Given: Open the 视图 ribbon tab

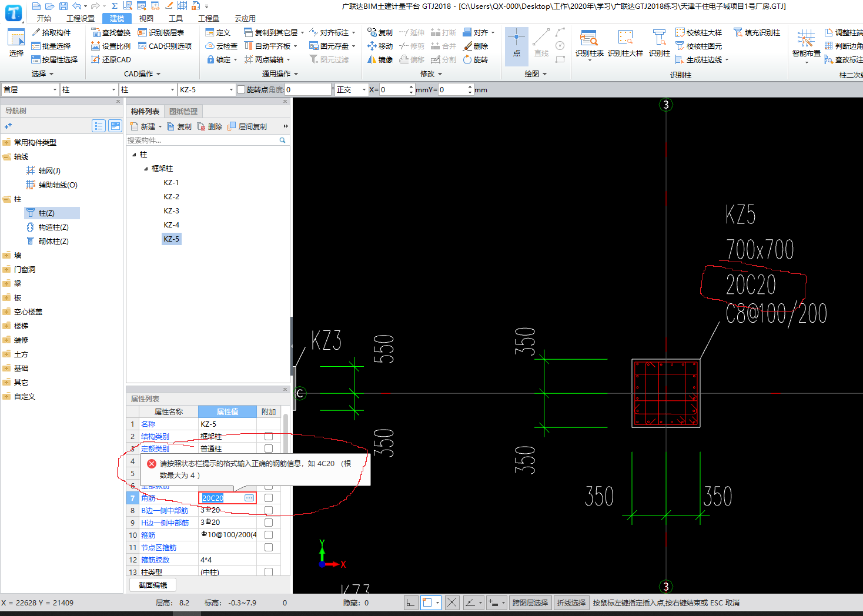Looking at the screenshot, I should 146,18.
